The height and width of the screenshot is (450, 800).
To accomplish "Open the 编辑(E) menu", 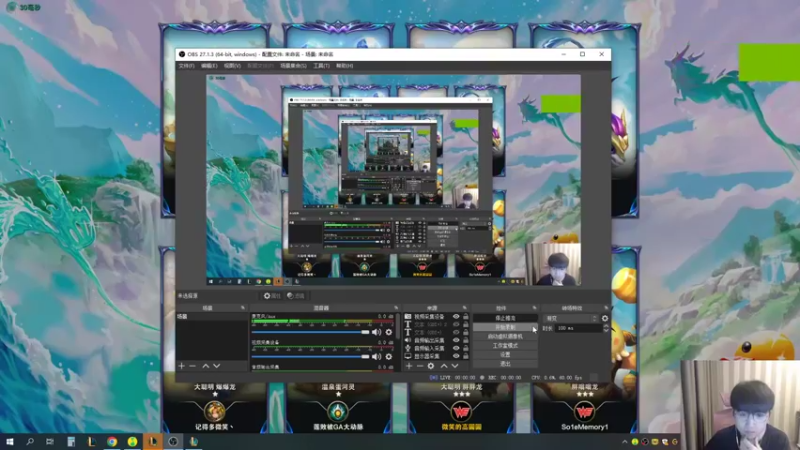I will 209,66.
